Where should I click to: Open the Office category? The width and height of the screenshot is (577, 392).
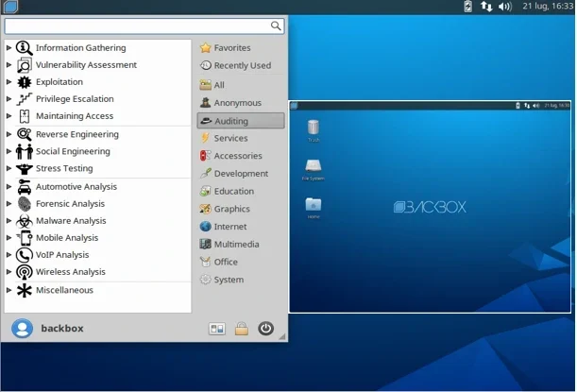(241, 262)
